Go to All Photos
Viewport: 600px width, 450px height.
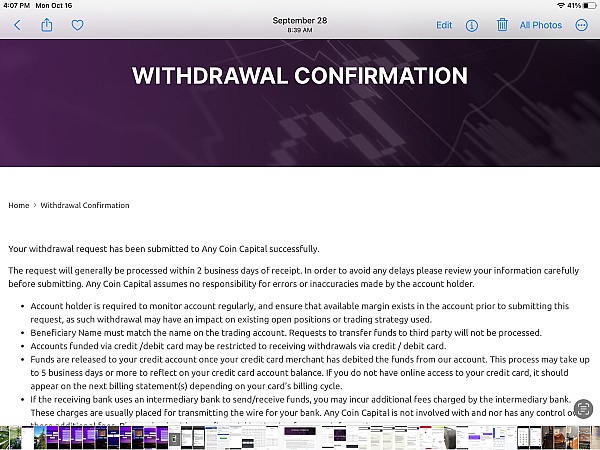[x=541, y=25]
